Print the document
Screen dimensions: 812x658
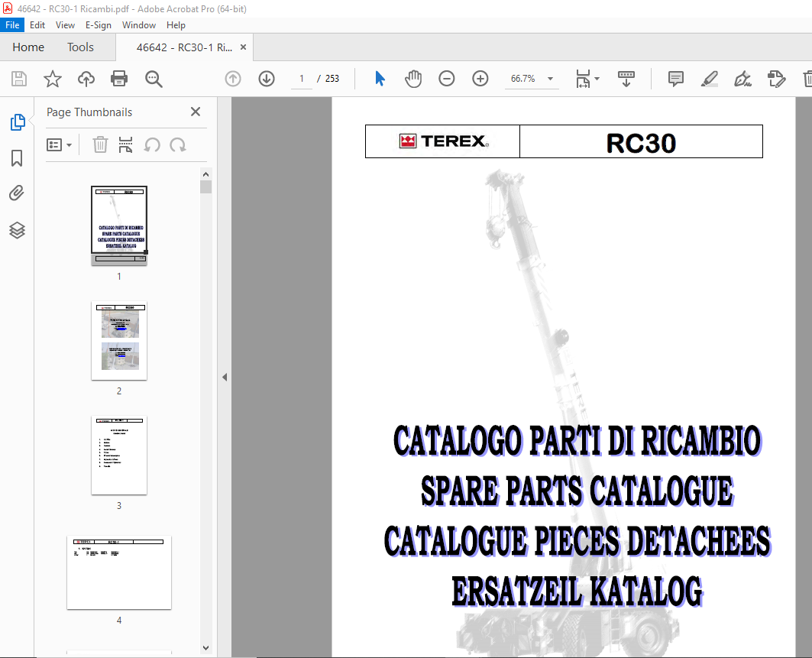click(x=119, y=79)
